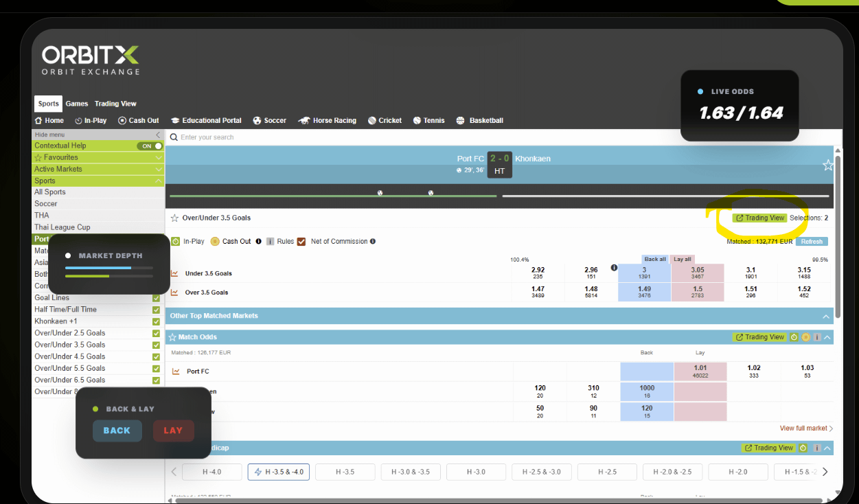Star the Match Odds market
Image resolution: width=859 pixels, height=504 pixels.
pos(172,337)
